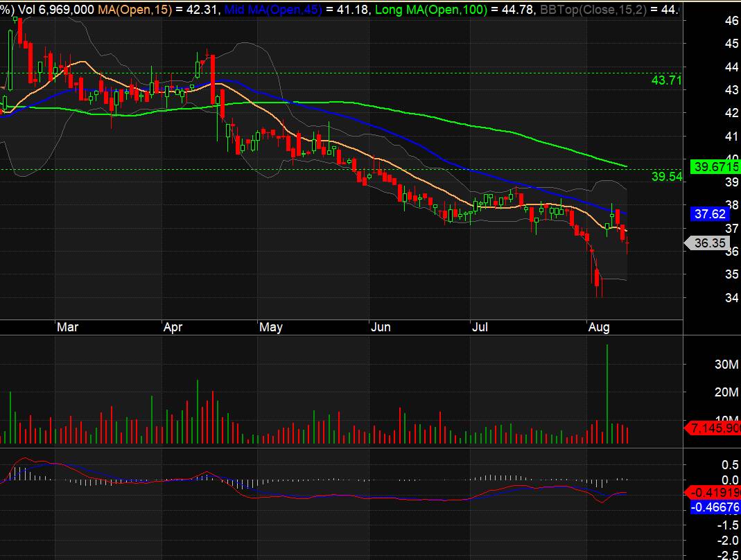Click the red -0.4191 MACD value tag

click(x=713, y=493)
